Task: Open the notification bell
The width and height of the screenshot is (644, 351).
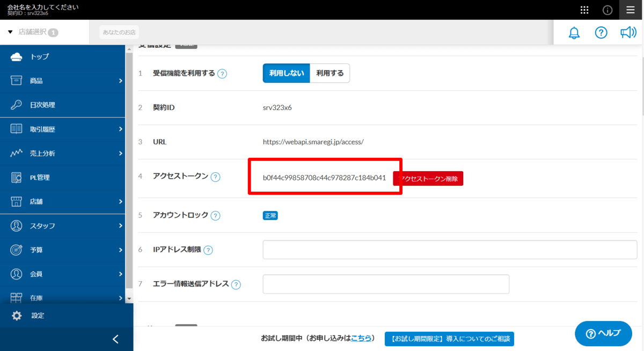Action: pos(574,33)
